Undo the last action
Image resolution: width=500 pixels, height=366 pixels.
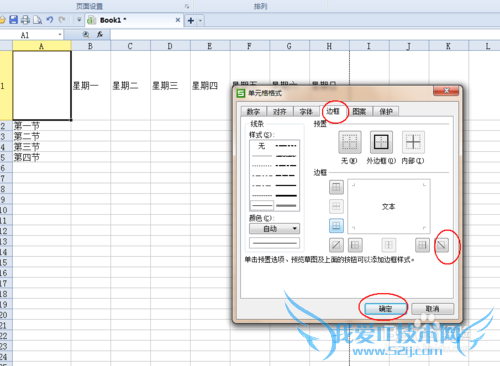(50, 20)
